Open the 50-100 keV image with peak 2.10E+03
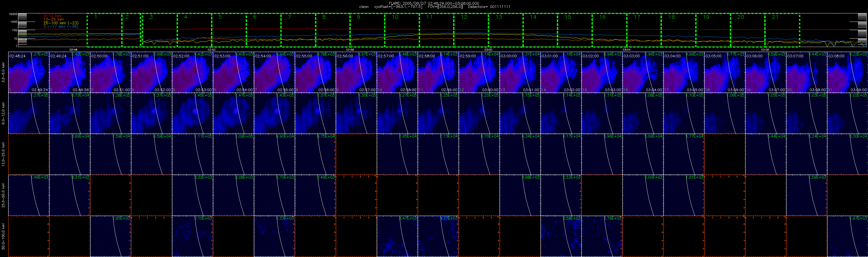The height and width of the screenshot is (257, 868). pyautogui.click(x=192, y=236)
